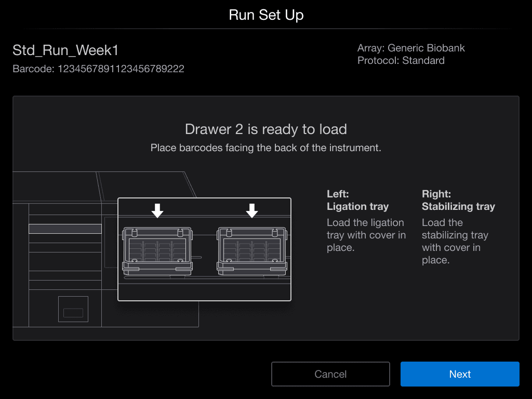Viewport: 532px width, 399px height.
Task: Click the small square panel on instrument diagram
Action: [73, 309]
